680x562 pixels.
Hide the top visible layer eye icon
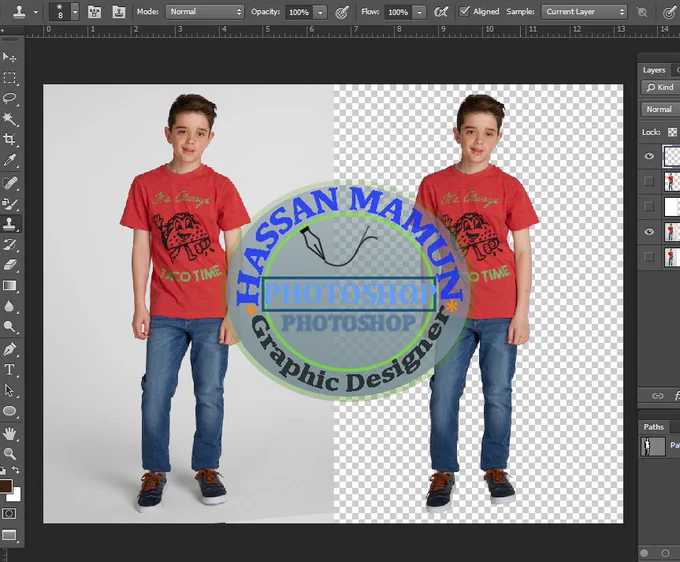(x=649, y=156)
